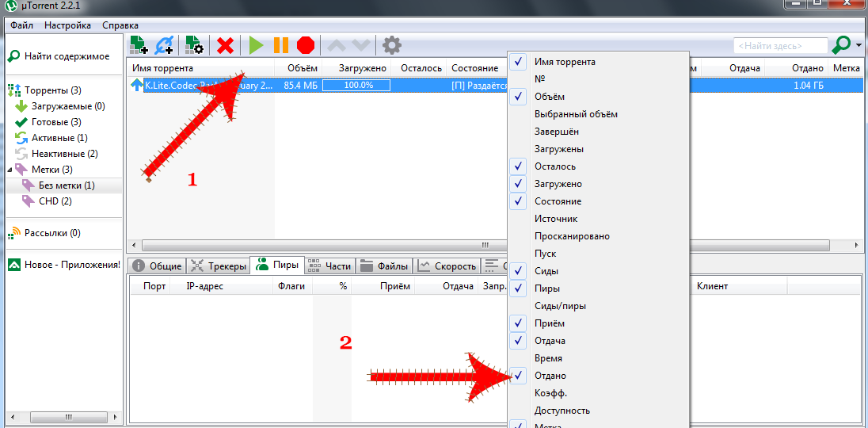Click torrent list horizontal scrollbar thumb
The width and height of the screenshot is (868, 428).
coord(485,245)
